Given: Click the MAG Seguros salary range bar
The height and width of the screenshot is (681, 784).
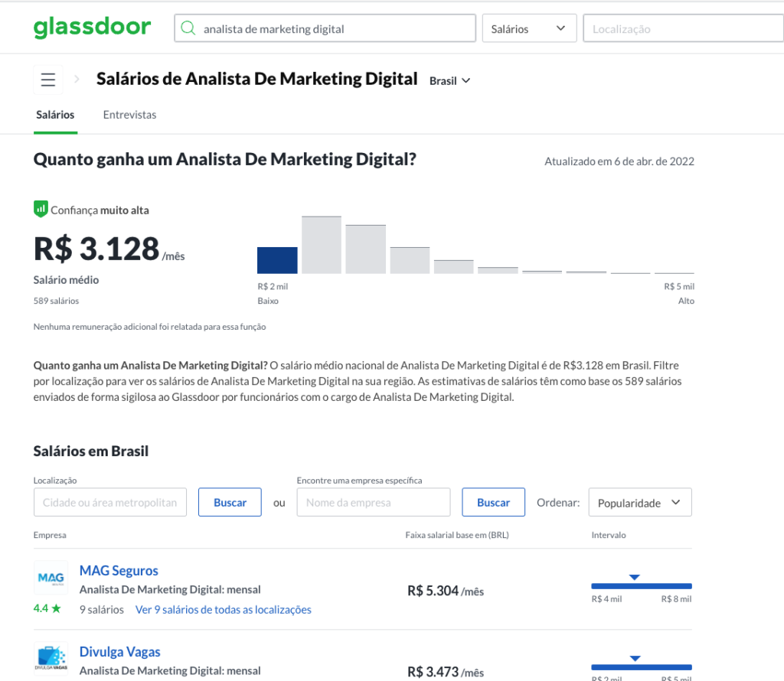Looking at the screenshot, I should coord(641,586).
